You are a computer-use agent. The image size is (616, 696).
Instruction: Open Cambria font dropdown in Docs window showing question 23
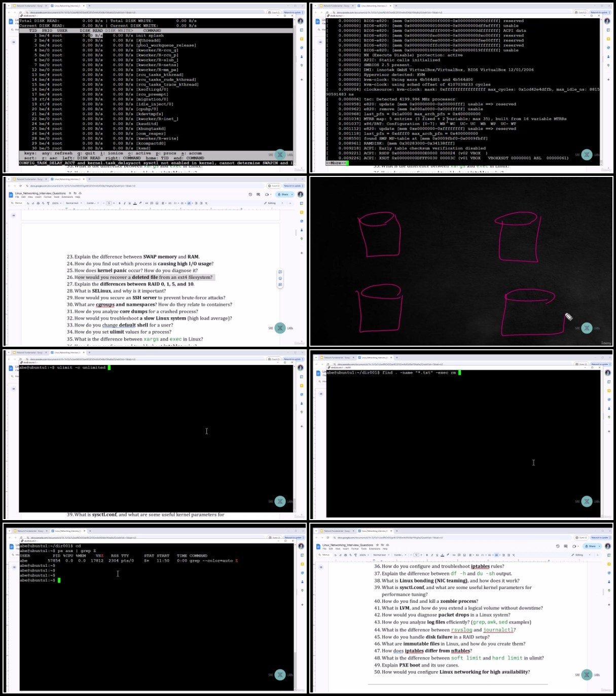click(x=92, y=203)
